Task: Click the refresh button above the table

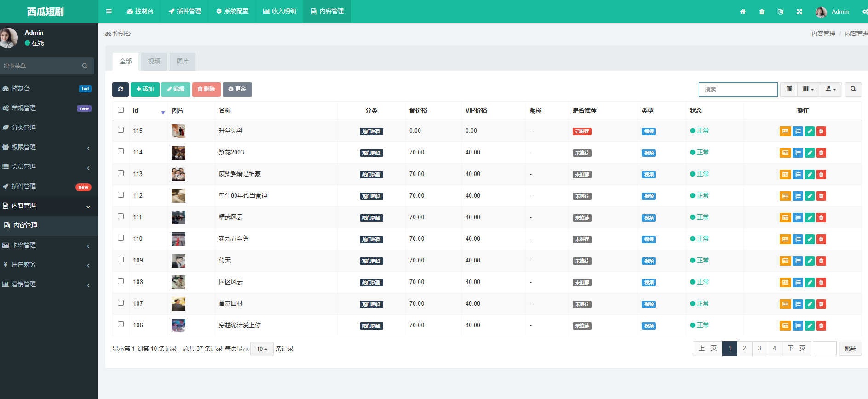Action: 121,89
